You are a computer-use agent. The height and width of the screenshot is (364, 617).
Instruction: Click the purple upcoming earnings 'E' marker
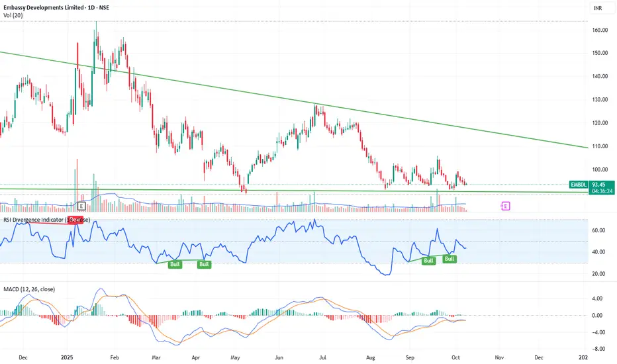[x=505, y=206]
